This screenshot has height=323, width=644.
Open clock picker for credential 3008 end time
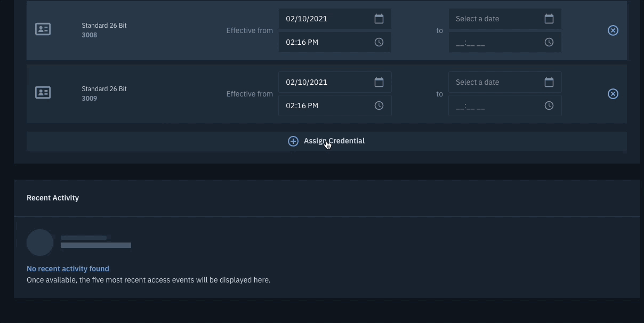point(549,42)
